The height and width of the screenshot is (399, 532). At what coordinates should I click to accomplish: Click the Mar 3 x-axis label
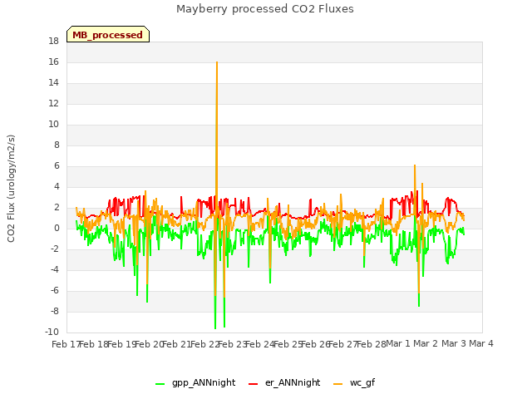[454, 343]
